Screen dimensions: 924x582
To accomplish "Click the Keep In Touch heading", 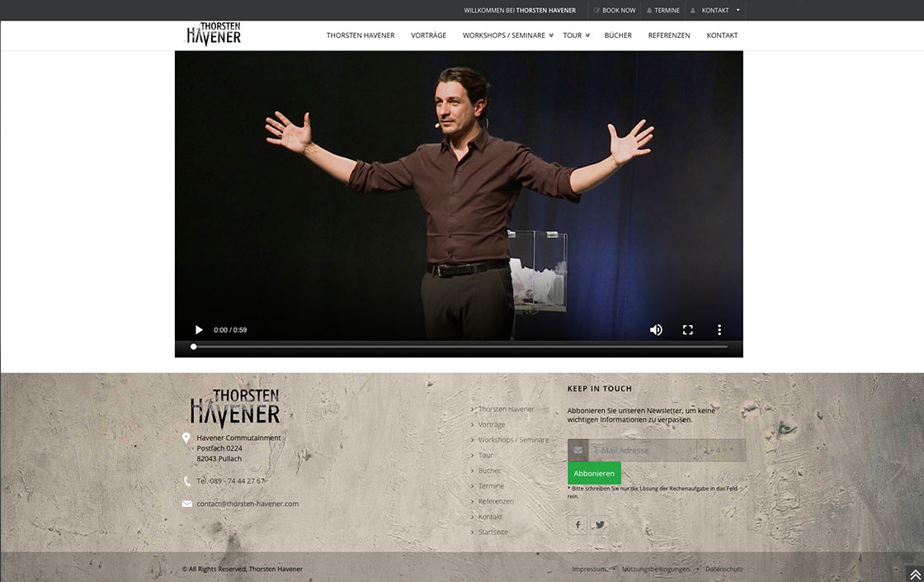I will 599,389.
